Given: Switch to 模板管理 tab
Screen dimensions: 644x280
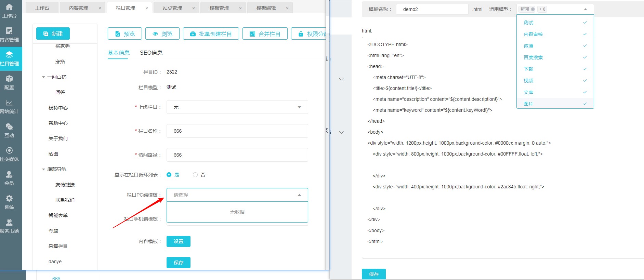Looking at the screenshot, I should [219, 8].
